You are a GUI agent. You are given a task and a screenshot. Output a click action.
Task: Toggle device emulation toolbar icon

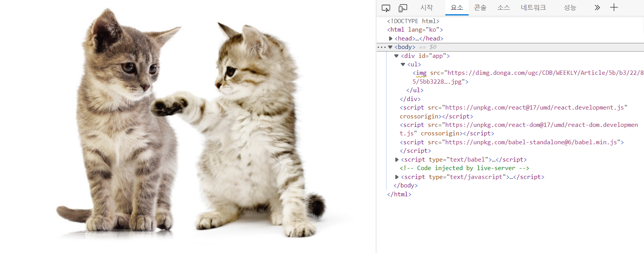coord(403,8)
